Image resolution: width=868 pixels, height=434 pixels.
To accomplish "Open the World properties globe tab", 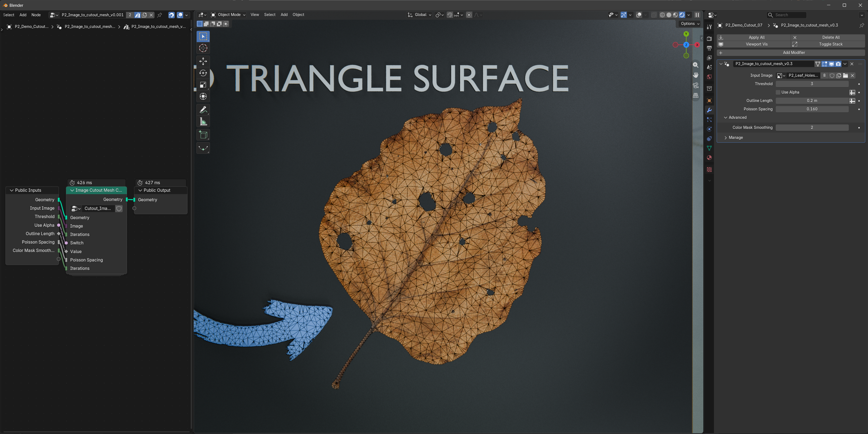I will [709, 77].
